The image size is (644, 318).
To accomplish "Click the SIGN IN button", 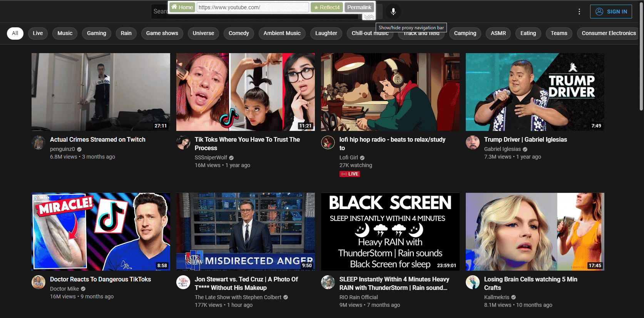I will point(611,12).
